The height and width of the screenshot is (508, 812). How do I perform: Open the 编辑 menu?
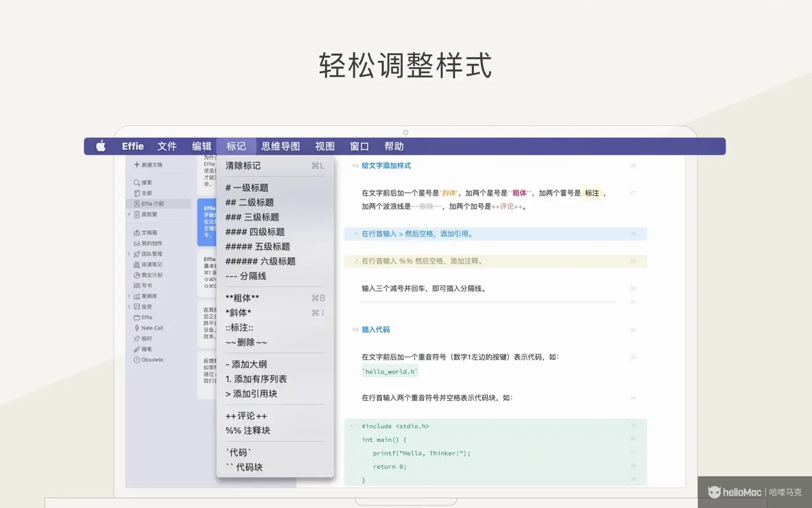point(202,147)
